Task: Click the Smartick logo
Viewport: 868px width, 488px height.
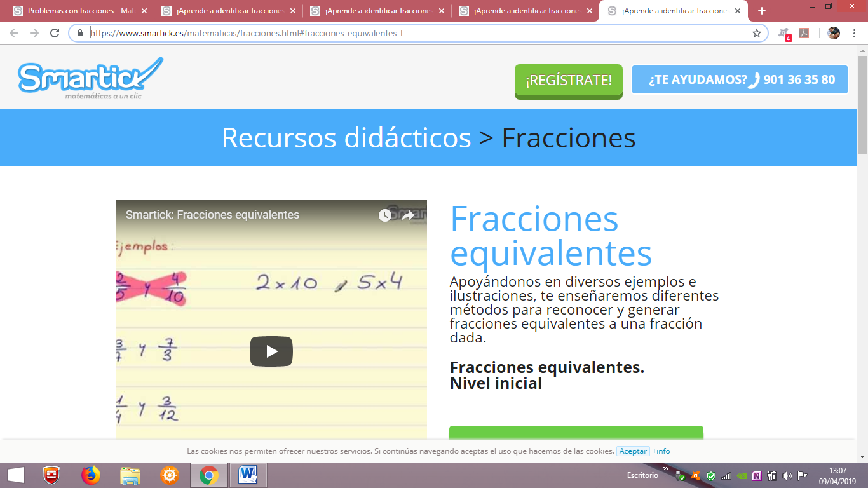Action: point(90,78)
